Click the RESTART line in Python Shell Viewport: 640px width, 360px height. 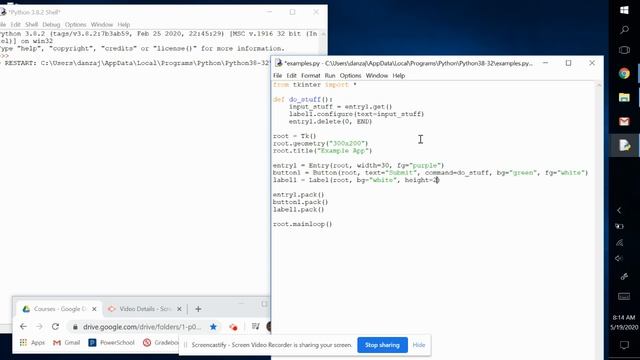(135, 63)
